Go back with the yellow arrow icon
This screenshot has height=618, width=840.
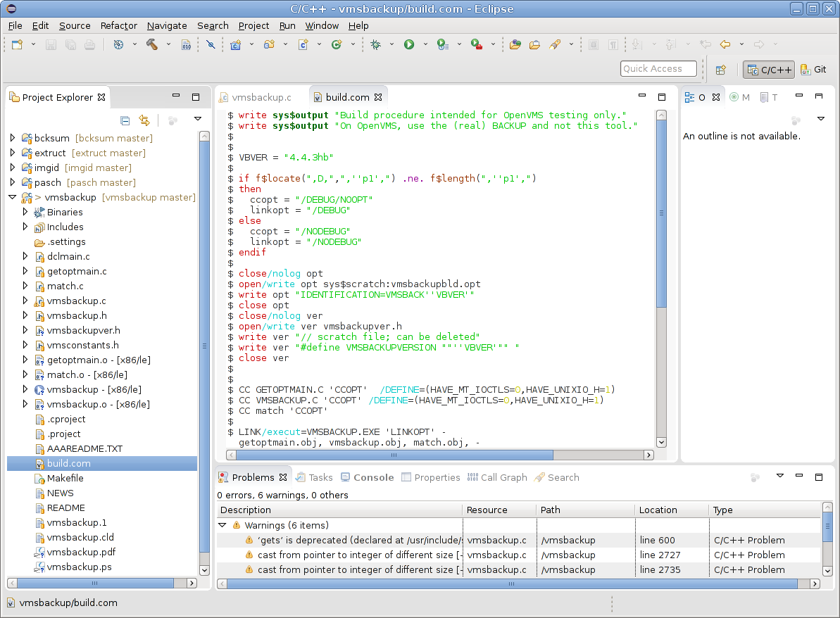tap(725, 44)
